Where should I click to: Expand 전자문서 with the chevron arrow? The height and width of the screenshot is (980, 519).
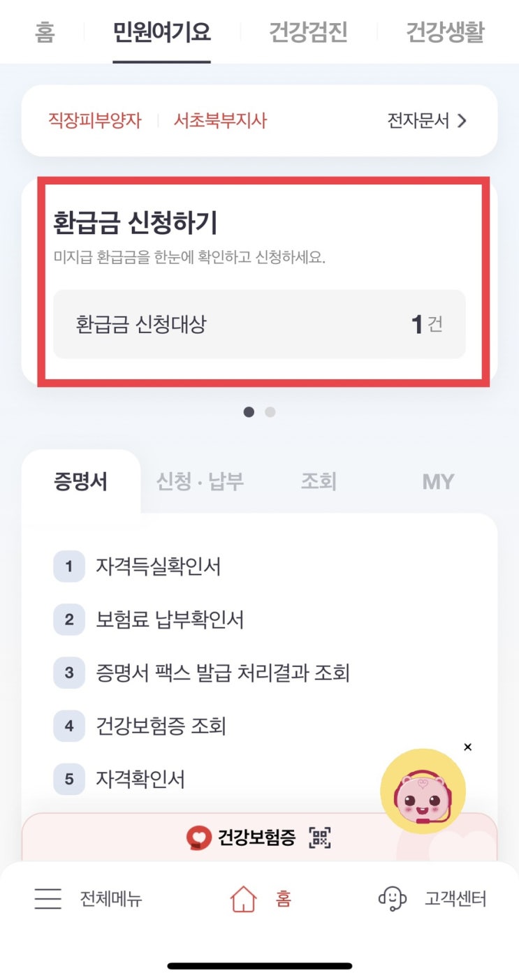[x=461, y=121]
